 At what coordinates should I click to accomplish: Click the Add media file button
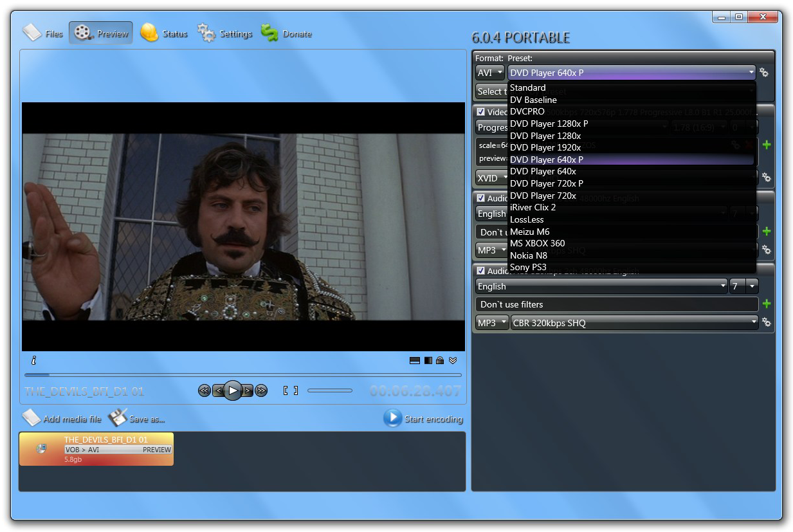pos(62,418)
